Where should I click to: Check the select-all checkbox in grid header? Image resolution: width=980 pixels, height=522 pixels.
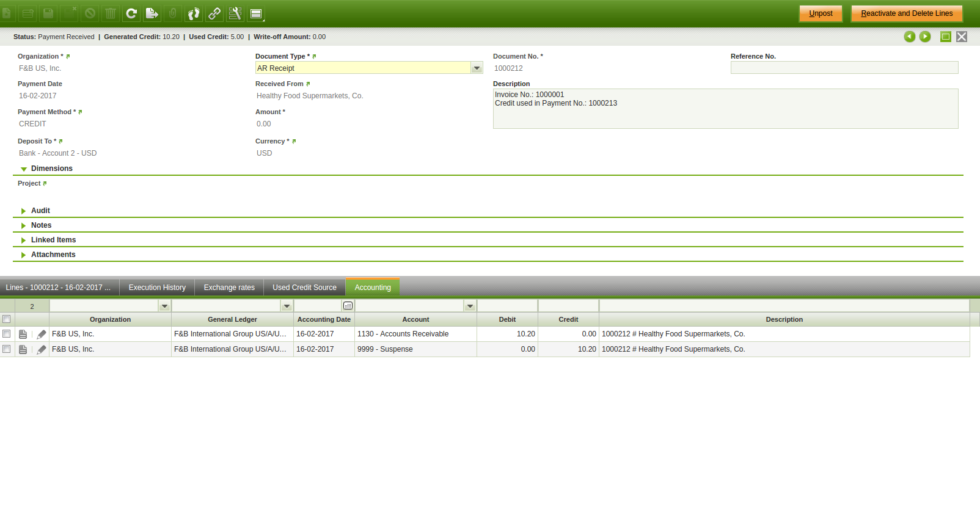pyautogui.click(x=7, y=319)
